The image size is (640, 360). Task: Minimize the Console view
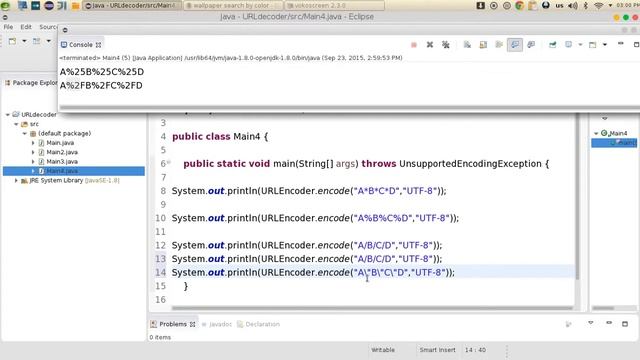[620, 44]
